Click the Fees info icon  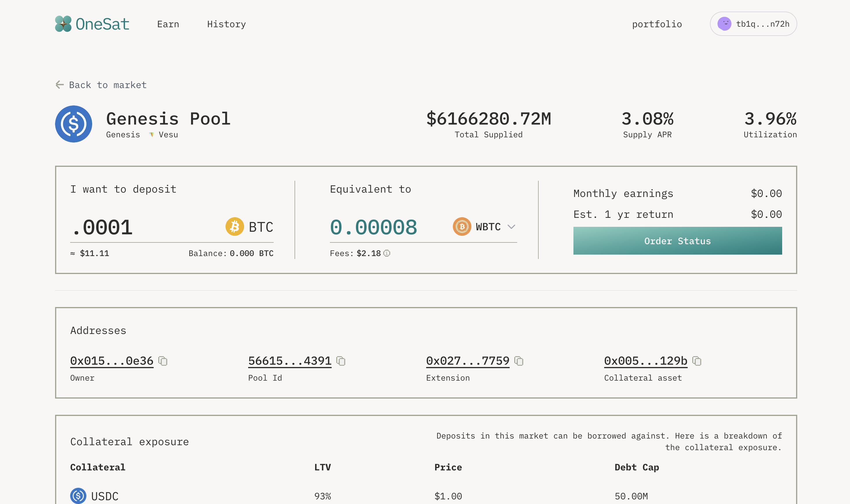(x=387, y=253)
